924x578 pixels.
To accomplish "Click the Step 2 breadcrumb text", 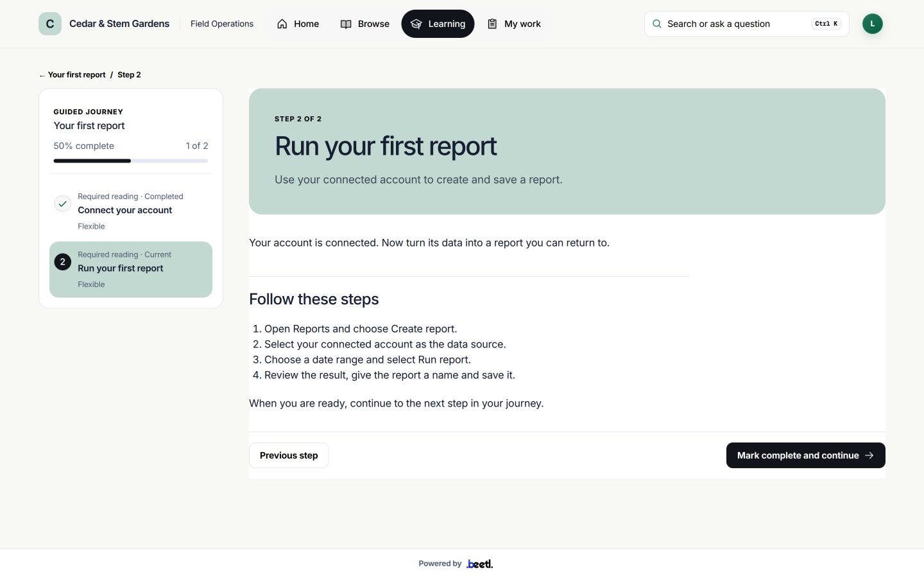I will [x=129, y=75].
